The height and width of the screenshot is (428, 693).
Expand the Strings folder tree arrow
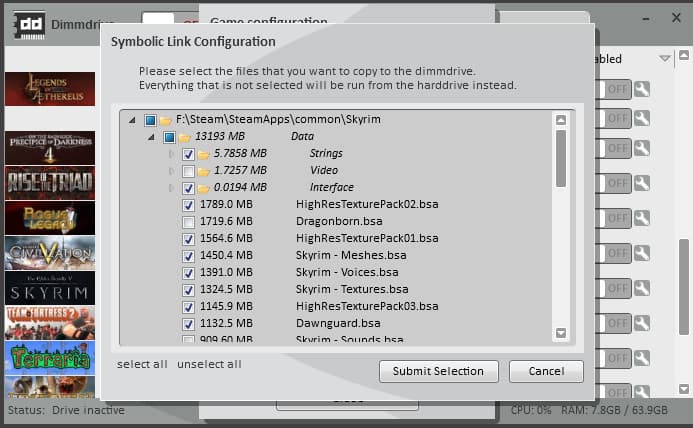tap(171, 154)
